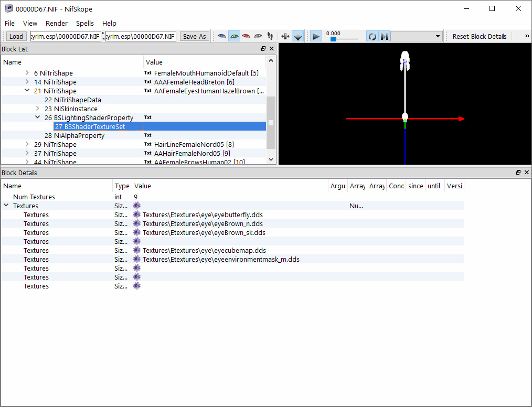
Task: Collapse the Textures array in Block Details
Action: click(x=6, y=205)
